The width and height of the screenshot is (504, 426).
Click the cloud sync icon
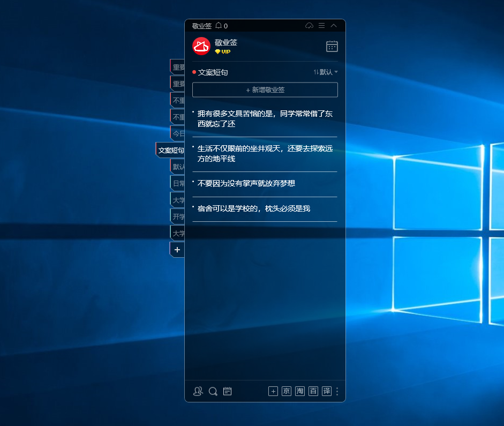tap(309, 26)
